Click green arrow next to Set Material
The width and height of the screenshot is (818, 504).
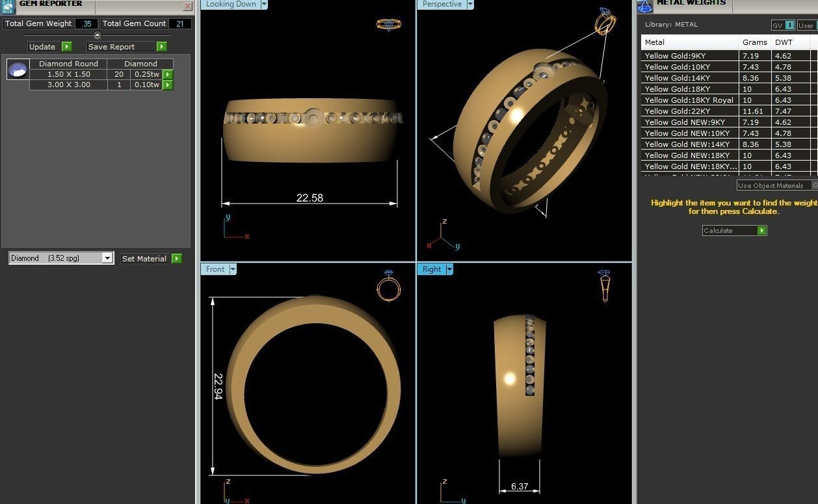(x=176, y=259)
